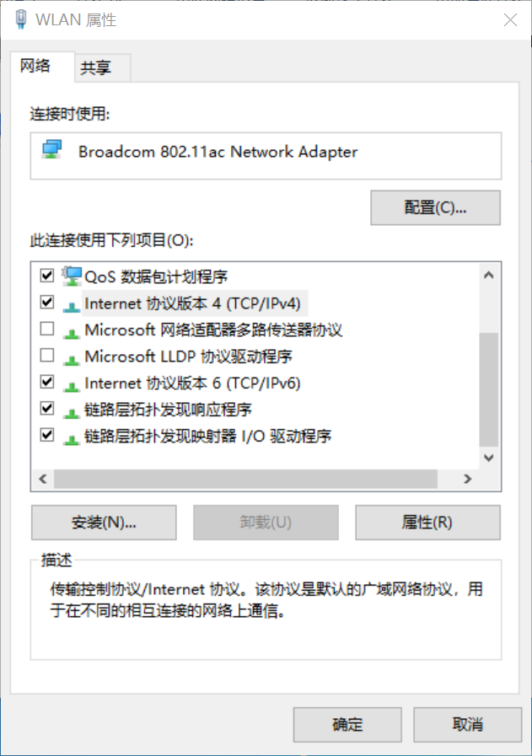The height and width of the screenshot is (756, 532).
Task: Click the Internet Protocol Version 4 icon
Action: 73,303
